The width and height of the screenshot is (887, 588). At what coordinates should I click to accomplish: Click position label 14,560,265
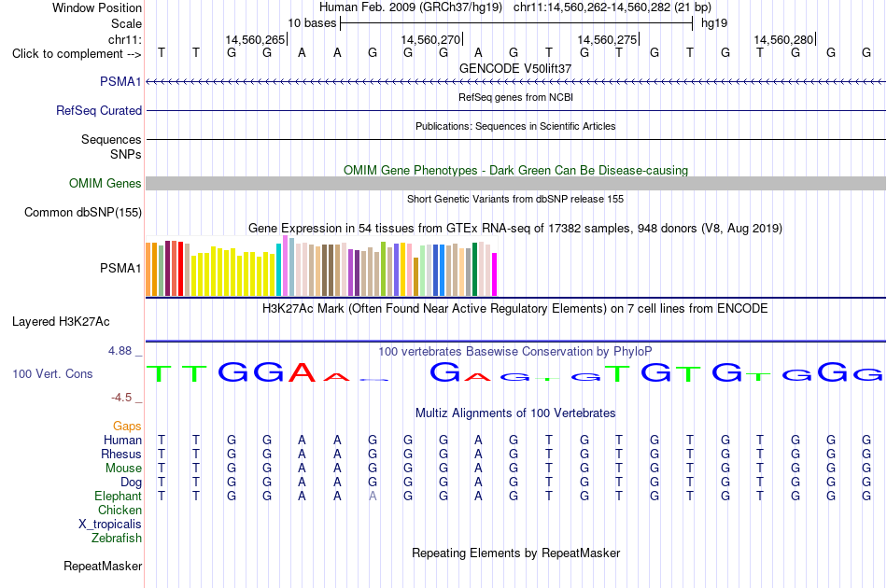[x=255, y=39]
